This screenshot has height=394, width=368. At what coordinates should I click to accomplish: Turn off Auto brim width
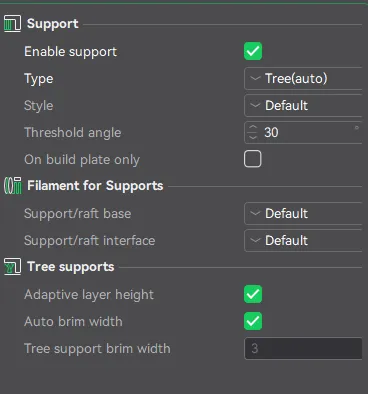(253, 321)
